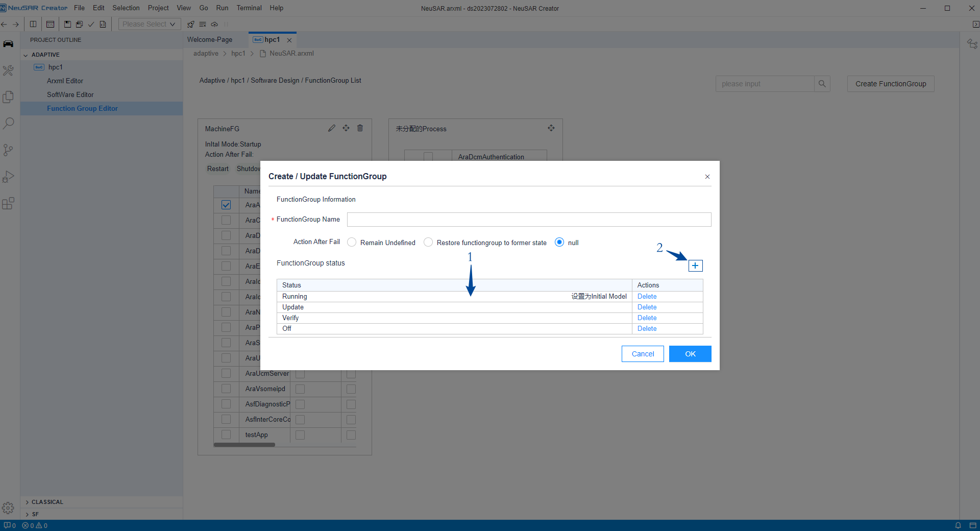980x531 pixels.
Task: Click the search magnifier next to please input
Action: [822, 84]
